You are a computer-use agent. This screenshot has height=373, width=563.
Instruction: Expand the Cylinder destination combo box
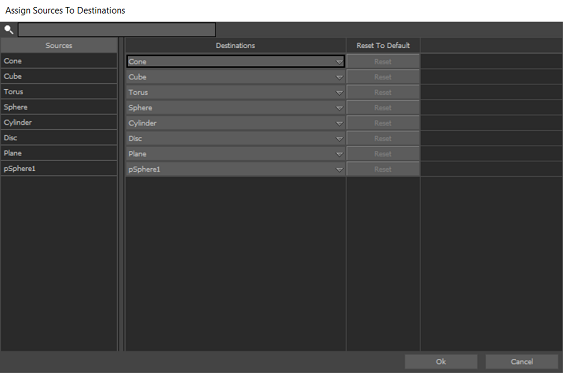(x=236, y=123)
